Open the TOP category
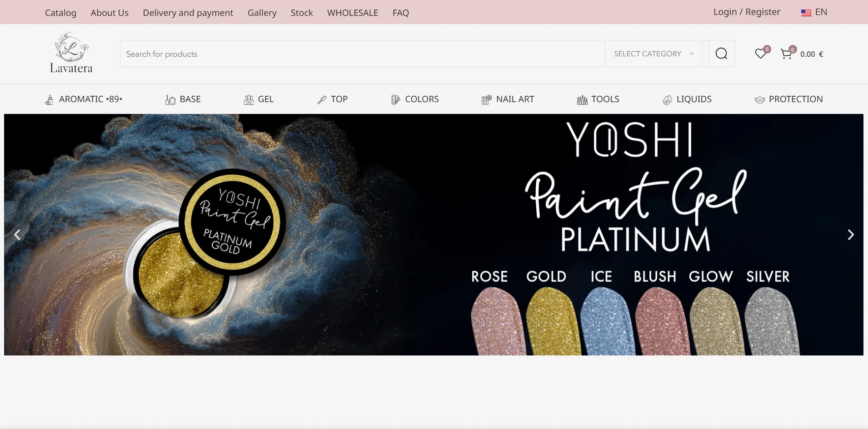 tap(339, 99)
